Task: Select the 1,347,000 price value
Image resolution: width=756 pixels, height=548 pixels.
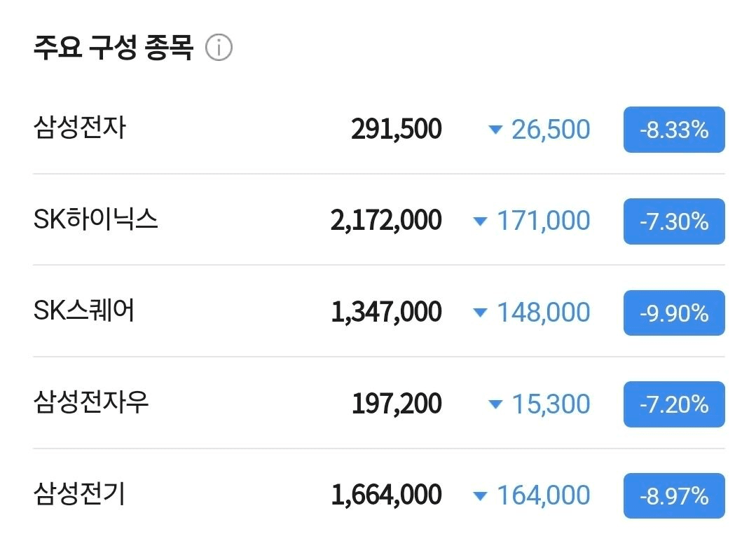Action: coord(386,312)
